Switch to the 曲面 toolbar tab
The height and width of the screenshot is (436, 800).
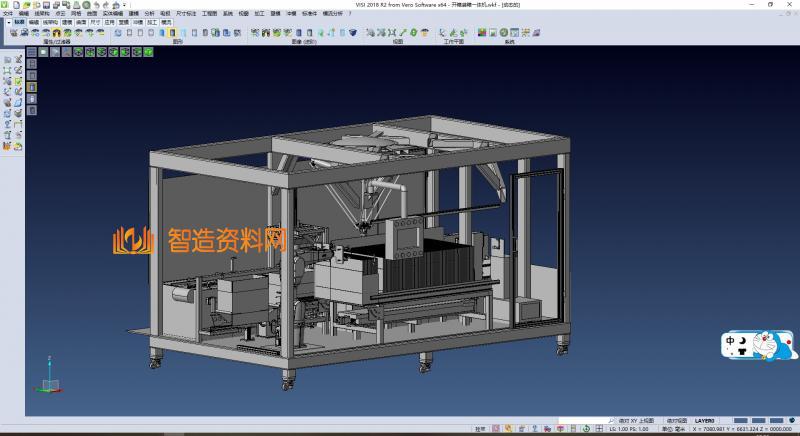tap(81, 21)
